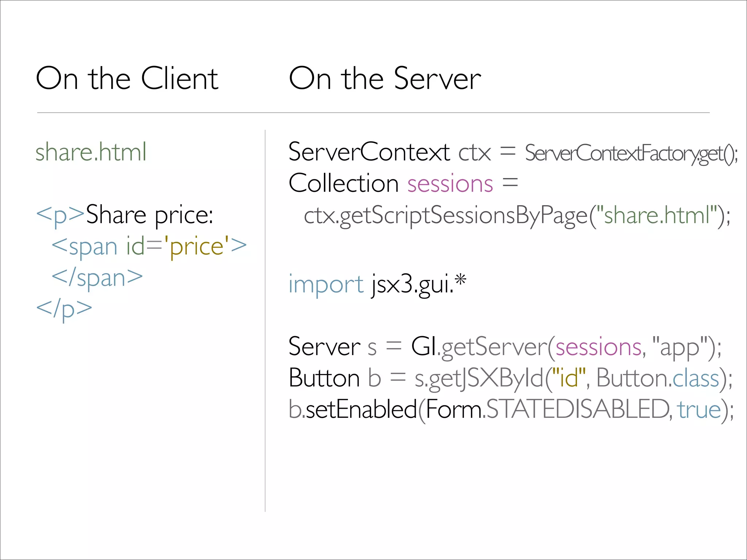The image size is (747, 560).
Task: Click the Form.STATEDISABLED constant
Action: point(547,409)
